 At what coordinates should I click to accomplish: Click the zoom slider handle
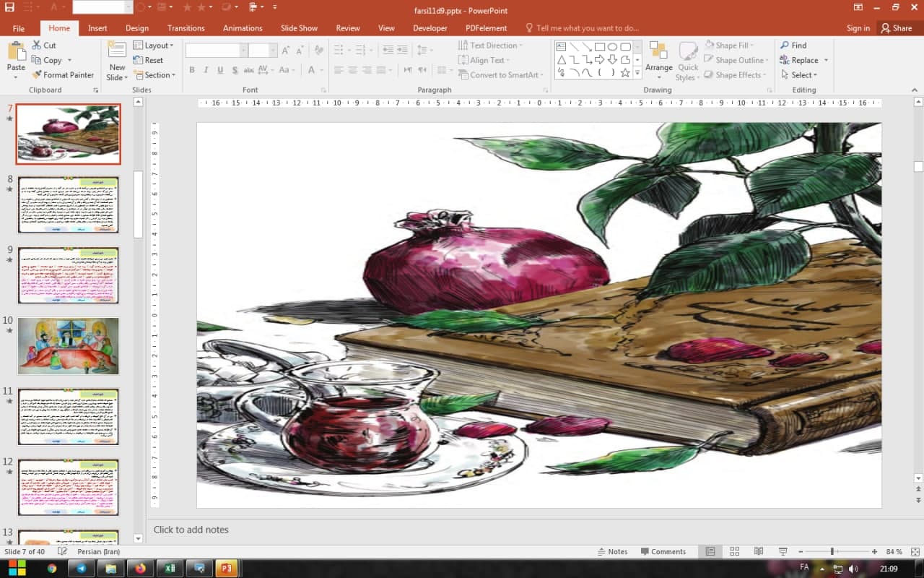[832, 551]
